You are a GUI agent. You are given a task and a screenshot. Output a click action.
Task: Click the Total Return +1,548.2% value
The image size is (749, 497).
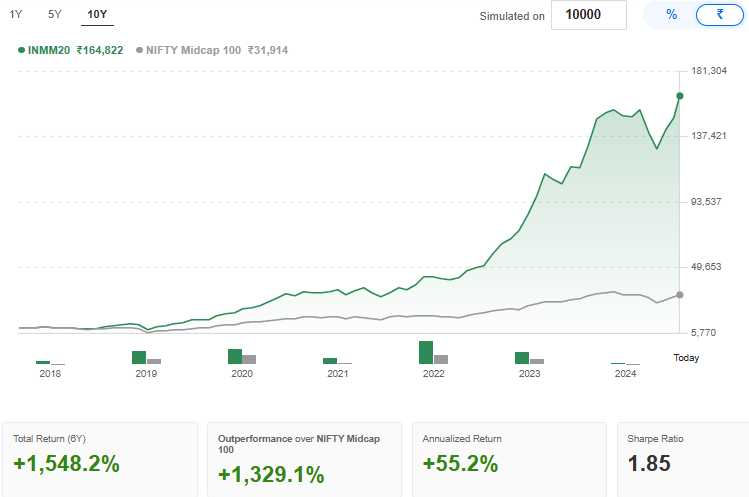(x=66, y=464)
